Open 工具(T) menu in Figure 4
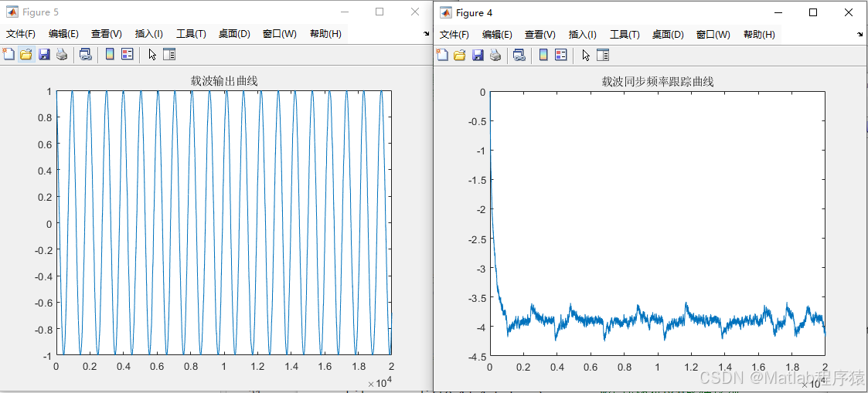Viewport: 868px width, 393px height. pyautogui.click(x=625, y=34)
